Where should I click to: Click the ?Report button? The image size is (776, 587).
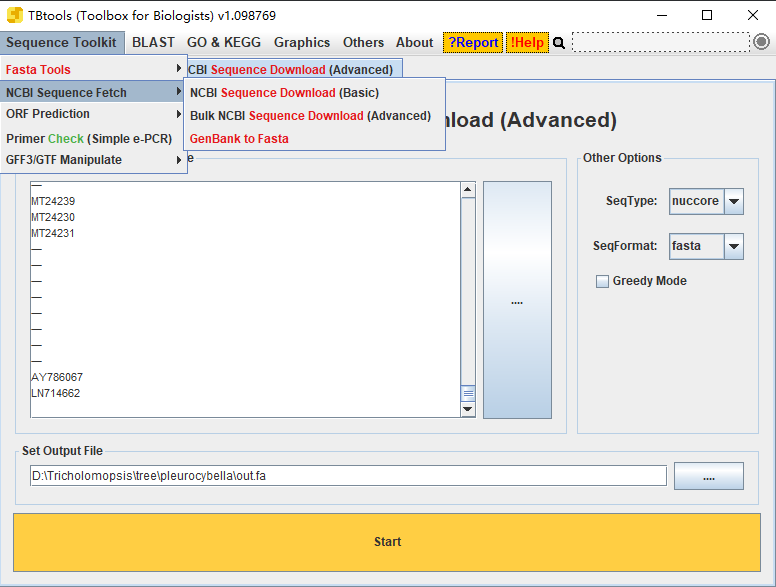pyautogui.click(x=473, y=43)
